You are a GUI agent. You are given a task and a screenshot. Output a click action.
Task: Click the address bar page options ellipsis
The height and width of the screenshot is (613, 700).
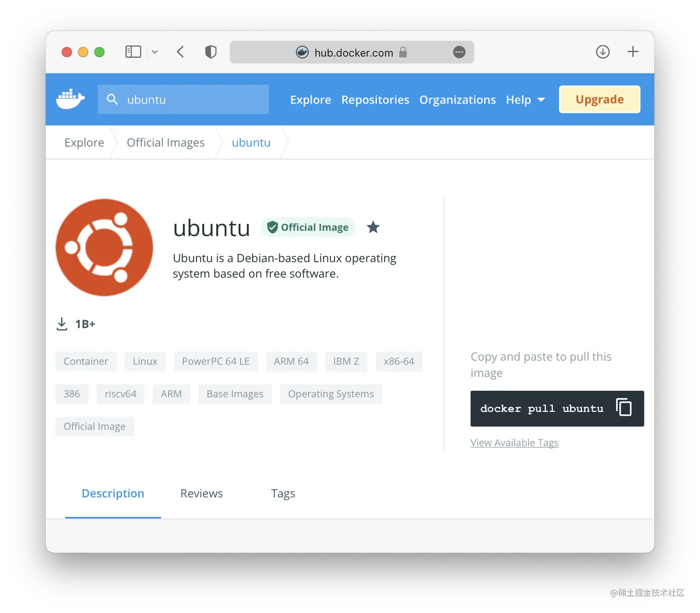point(459,52)
